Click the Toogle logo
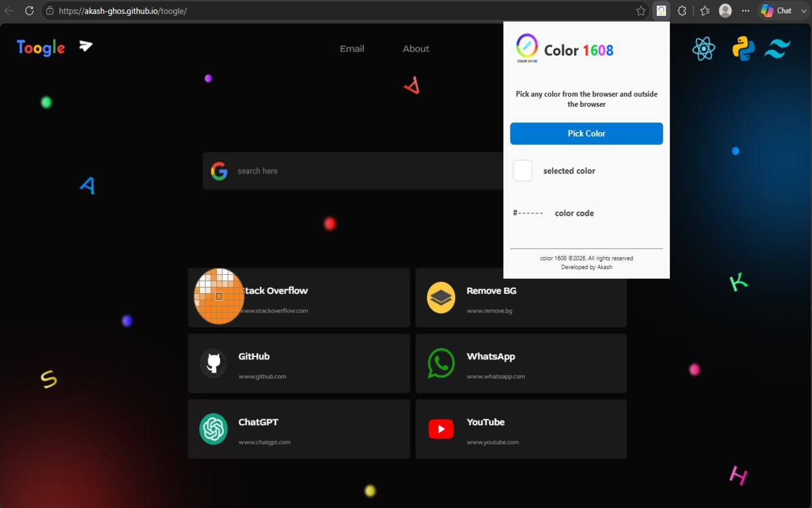Screen dimensions: 812x508 coord(41,48)
